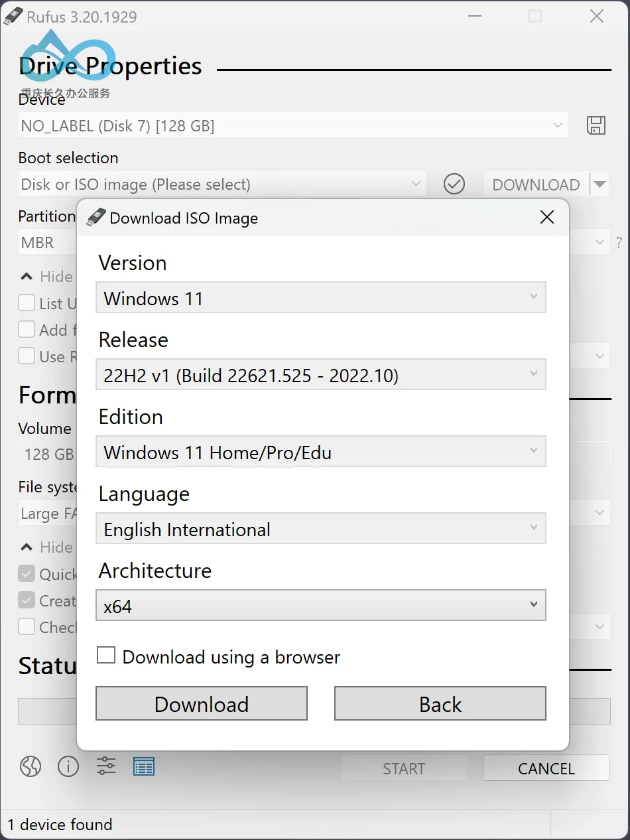Click the DOWNLOAD button in Rufus window
The image size is (630, 840).
pyautogui.click(x=536, y=184)
